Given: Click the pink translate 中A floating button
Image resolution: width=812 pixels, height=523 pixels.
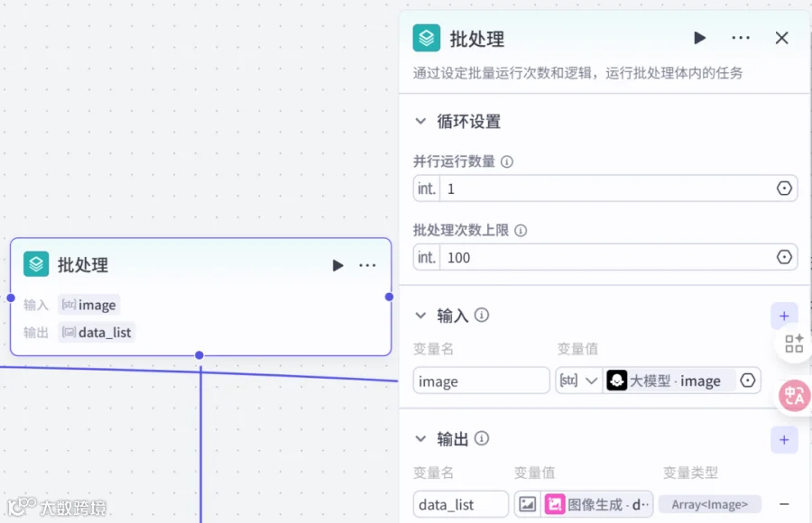Looking at the screenshot, I should [794, 396].
